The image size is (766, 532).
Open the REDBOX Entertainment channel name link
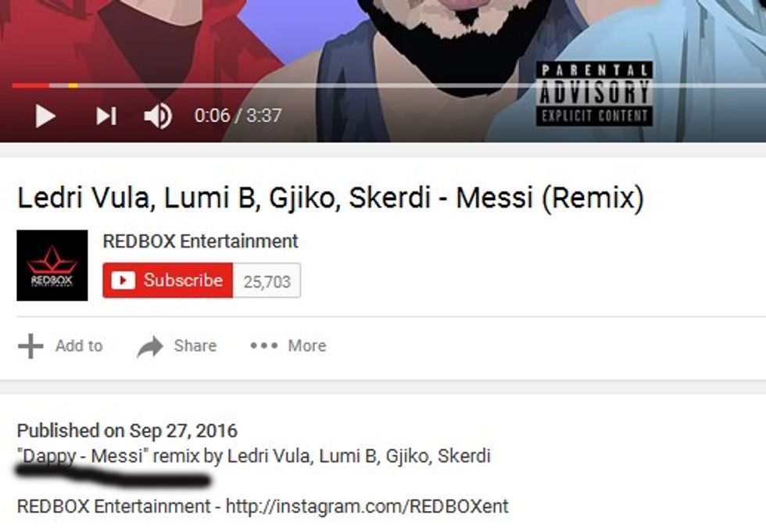[200, 241]
